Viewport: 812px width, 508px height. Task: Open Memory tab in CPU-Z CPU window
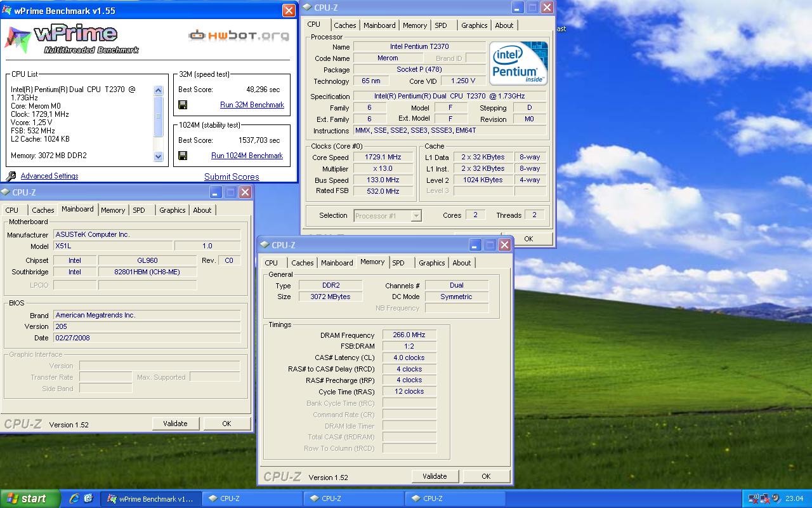pos(415,25)
